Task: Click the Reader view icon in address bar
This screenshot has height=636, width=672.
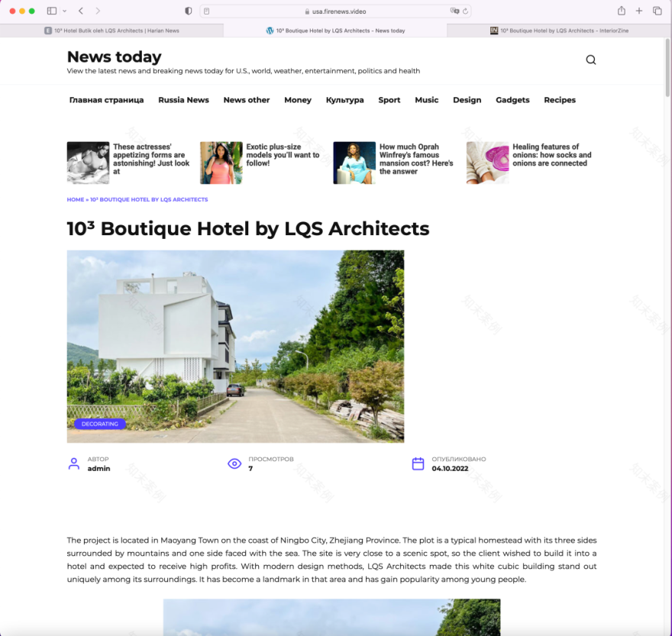Action: [x=207, y=11]
